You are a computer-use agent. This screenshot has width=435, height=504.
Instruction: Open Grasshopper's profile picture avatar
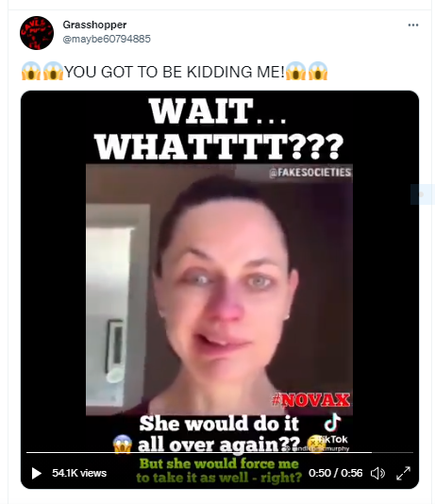37,33
